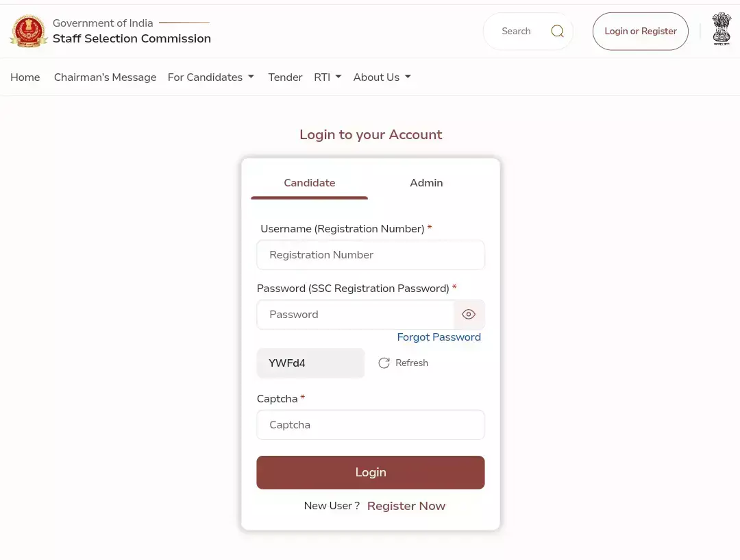Open the Chairman's Message page
The height and width of the screenshot is (560, 740).
105,77
